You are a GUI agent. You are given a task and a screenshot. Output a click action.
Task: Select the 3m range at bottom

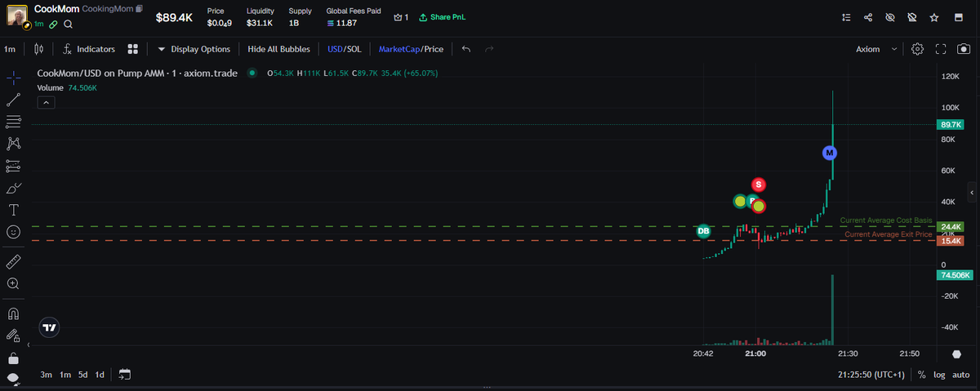click(x=47, y=375)
